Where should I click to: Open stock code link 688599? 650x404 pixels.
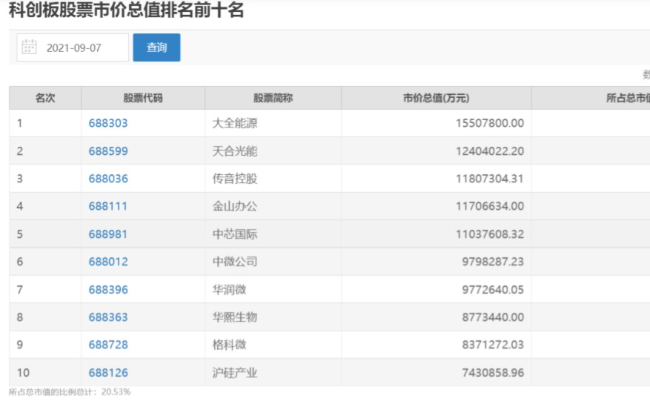click(x=108, y=151)
